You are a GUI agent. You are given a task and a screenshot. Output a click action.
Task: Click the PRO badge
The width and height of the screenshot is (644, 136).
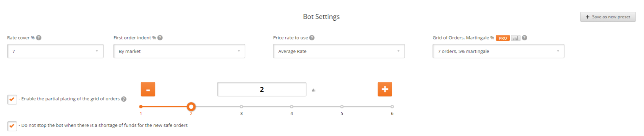pyautogui.click(x=503, y=38)
